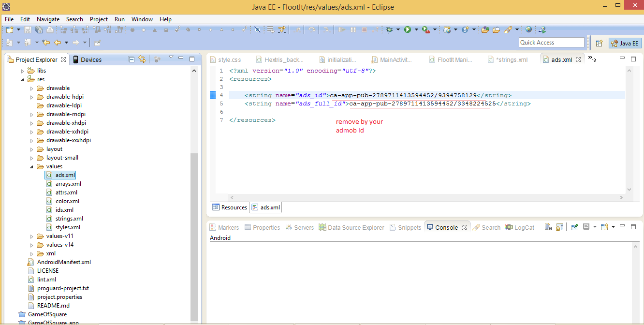
Task: Click the Forward navigation arrow icon
Action: [76, 43]
